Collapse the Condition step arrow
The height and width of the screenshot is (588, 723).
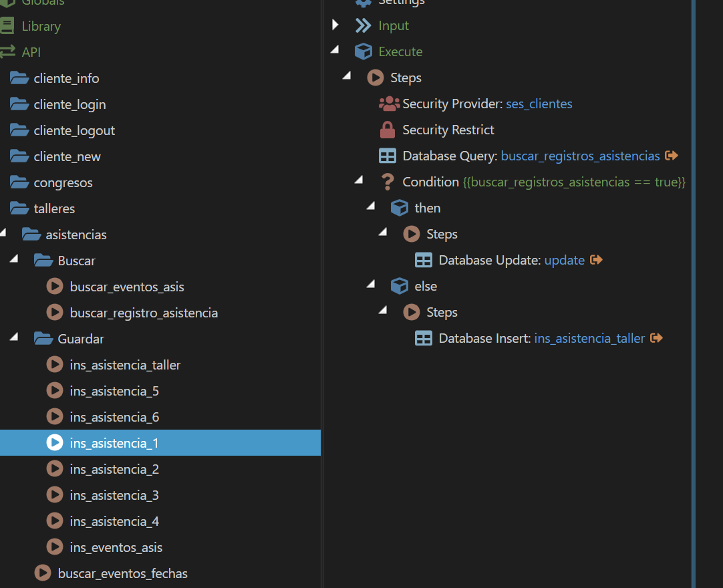click(359, 180)
